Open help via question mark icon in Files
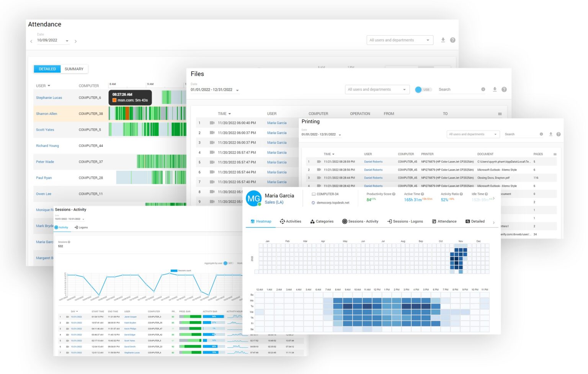The height and width of the screenshot is (374, 588). pyautogui.click(x=504, y=89)
